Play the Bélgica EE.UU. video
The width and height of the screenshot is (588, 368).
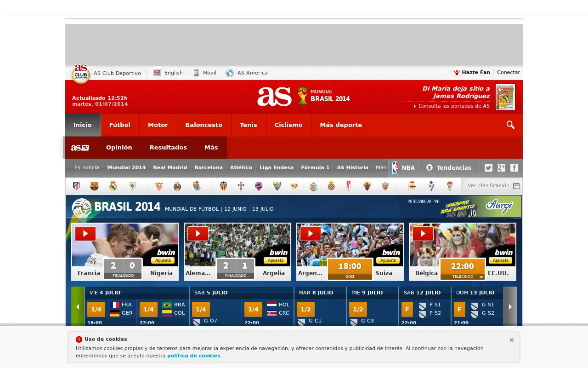[x=423, y=233]
